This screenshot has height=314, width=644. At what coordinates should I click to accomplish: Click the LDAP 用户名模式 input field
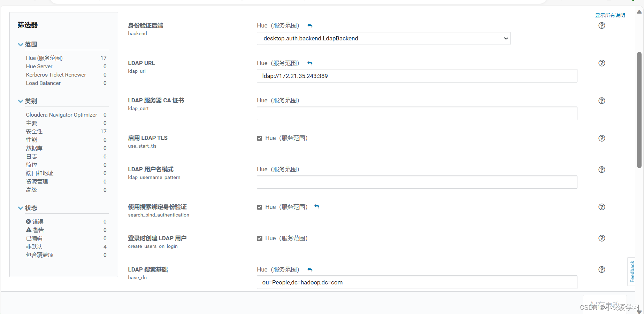[417, 182]
